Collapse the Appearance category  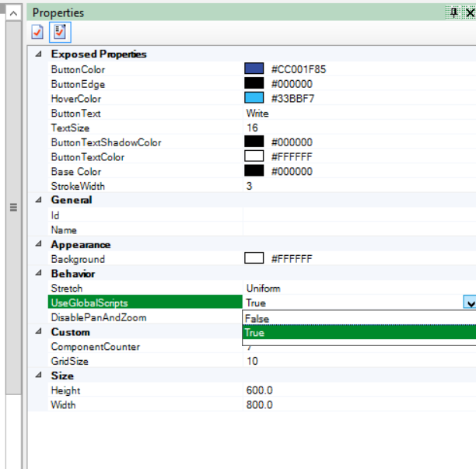click(38, 244)
